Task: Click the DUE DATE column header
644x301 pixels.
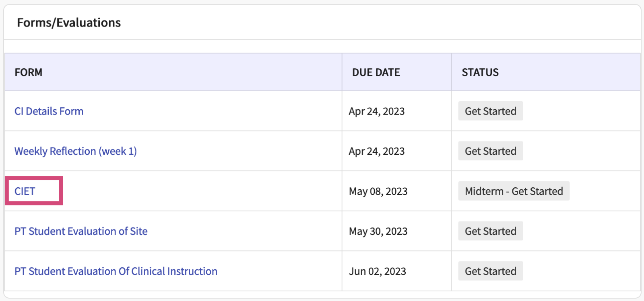Action: [x=376, y=72]
